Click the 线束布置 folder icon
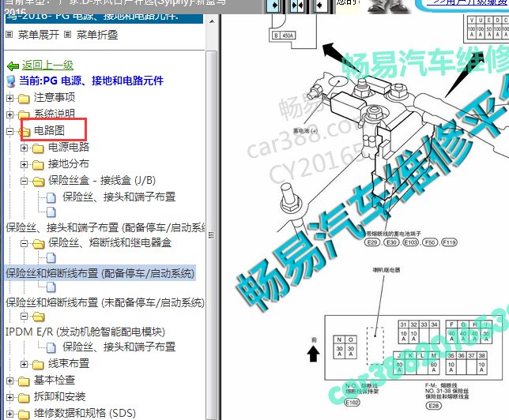509x420 pixels. pos(38,365)
